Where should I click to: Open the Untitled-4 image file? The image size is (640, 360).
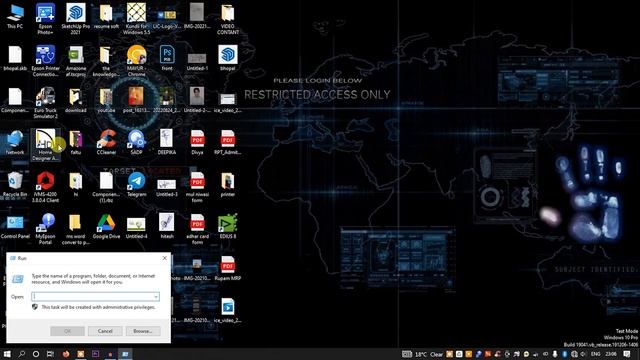pos(136,227)
